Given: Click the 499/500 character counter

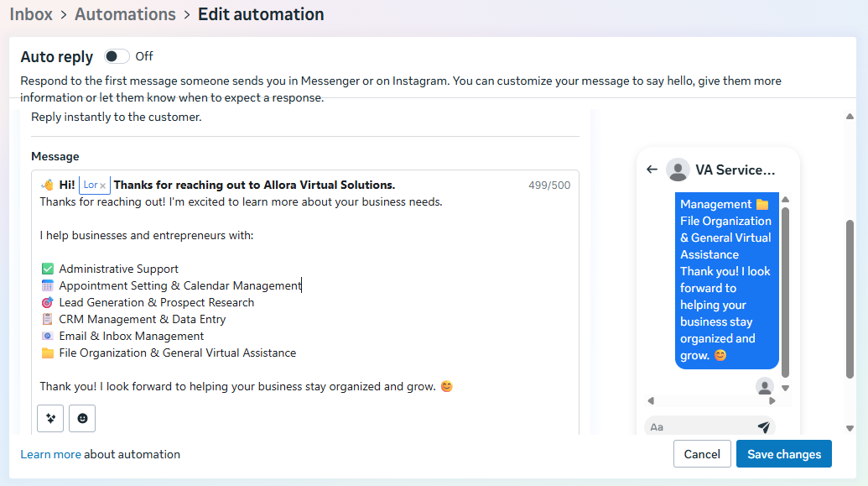Looking at the screenshot, I should [x=549, y=186].
